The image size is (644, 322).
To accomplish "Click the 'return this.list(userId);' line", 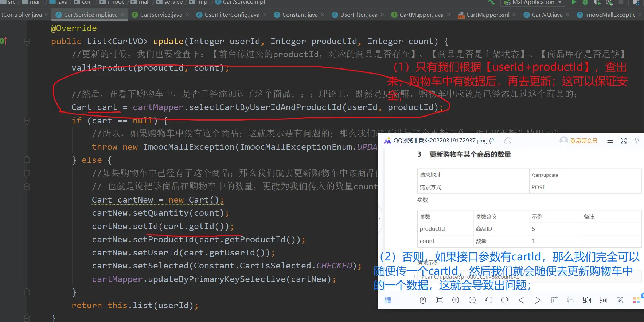I will pyautogui.click(x=135, y=305).
